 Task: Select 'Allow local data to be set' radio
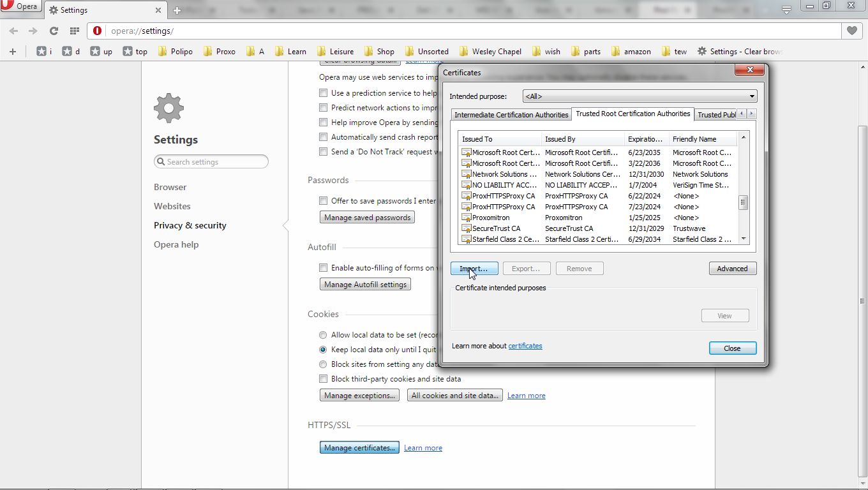click(323, 335)
